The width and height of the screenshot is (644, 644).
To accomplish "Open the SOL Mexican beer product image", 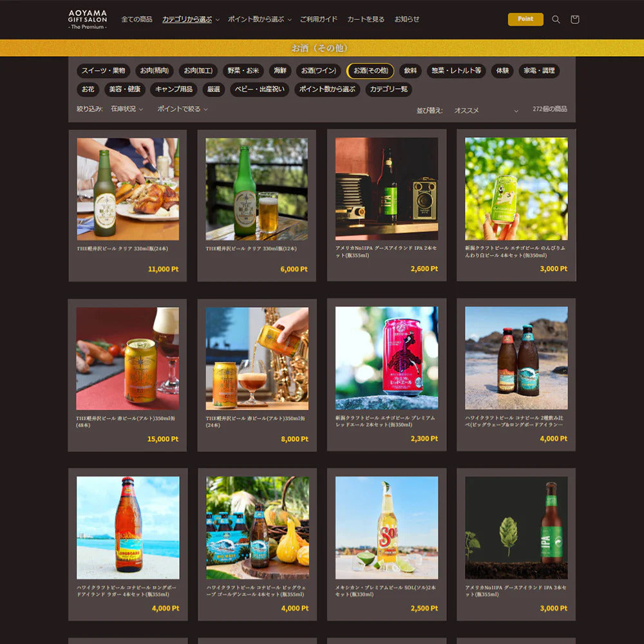I will (386, 527).
